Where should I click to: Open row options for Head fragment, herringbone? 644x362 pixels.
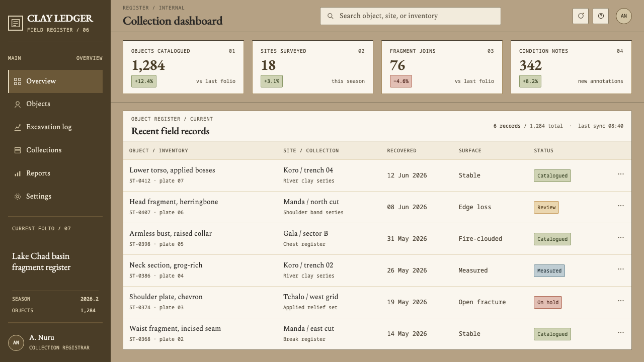621,206
